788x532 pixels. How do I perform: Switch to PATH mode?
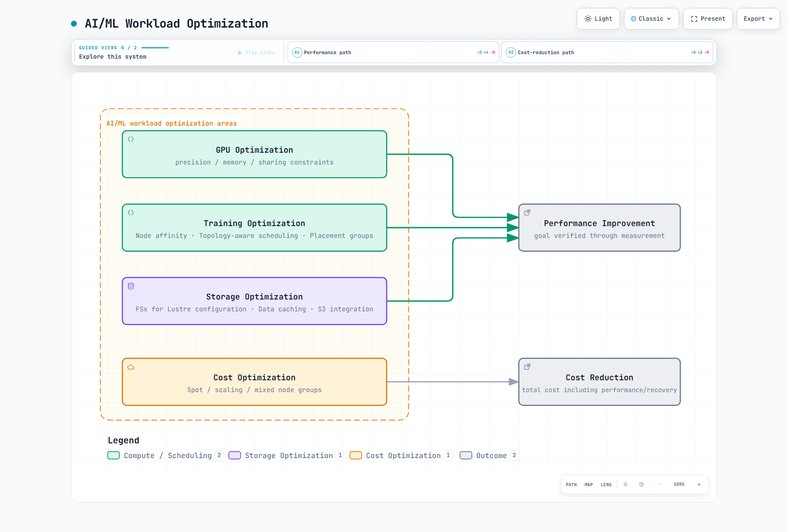point(571,485)
